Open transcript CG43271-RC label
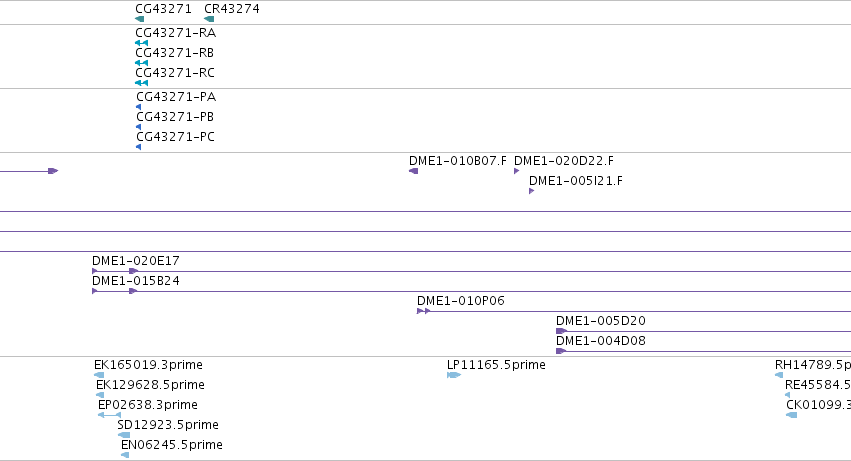Screen dimensions: 851x461 point(175,73)
